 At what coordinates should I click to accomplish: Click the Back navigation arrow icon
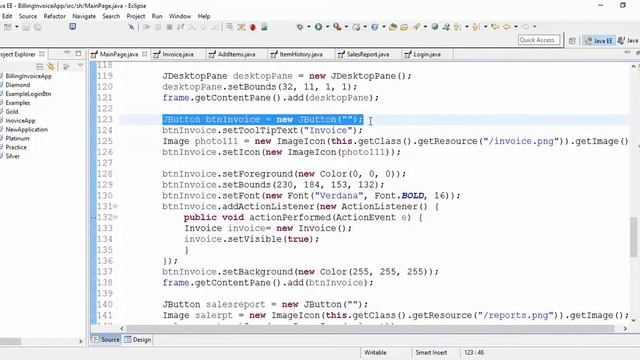[507, 27]
